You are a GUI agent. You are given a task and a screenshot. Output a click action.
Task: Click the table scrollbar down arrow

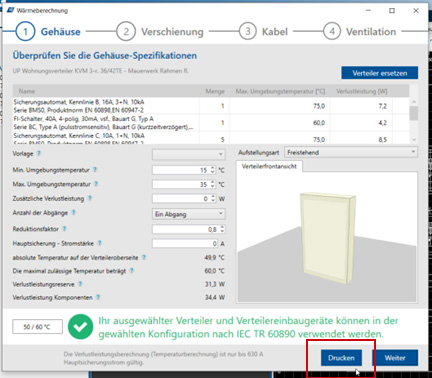click(414, 140)
